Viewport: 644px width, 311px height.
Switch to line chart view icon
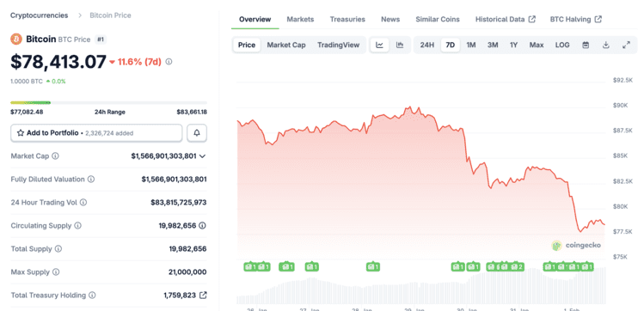point(379,46)
